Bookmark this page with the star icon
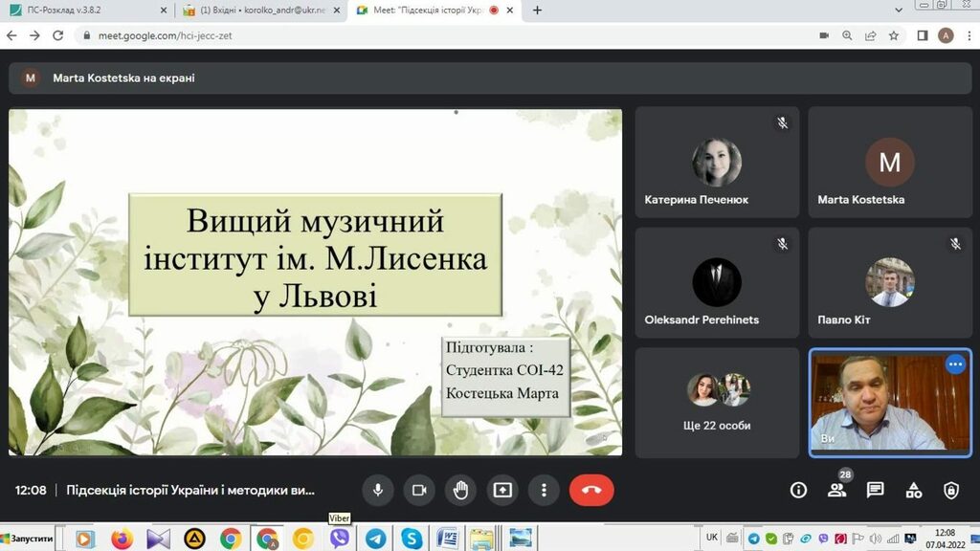 click(894, 35)
